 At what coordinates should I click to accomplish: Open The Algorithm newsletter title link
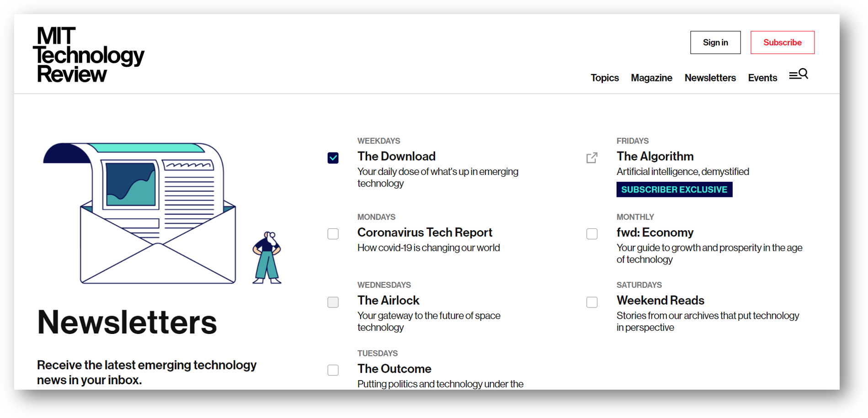click(655, 156)
